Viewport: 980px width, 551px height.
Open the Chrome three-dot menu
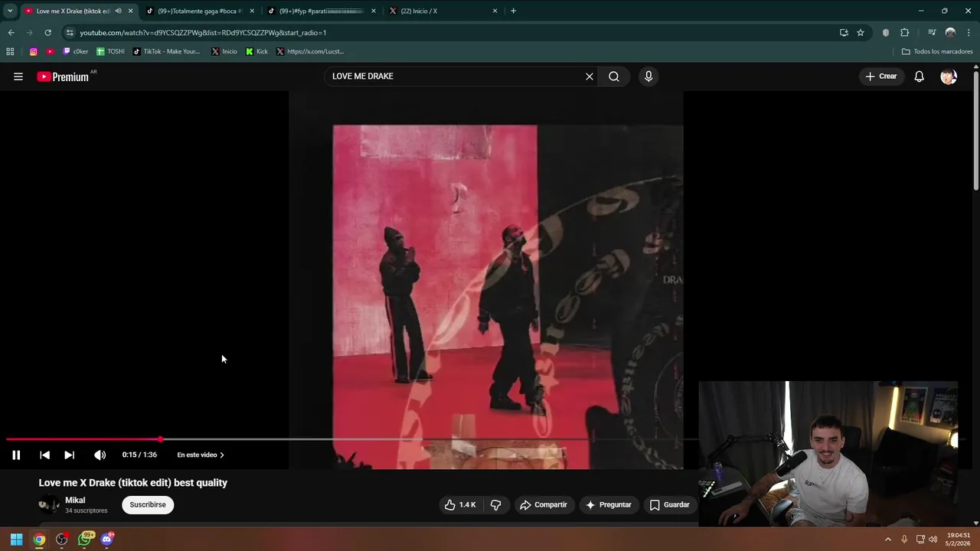(969, 32)
